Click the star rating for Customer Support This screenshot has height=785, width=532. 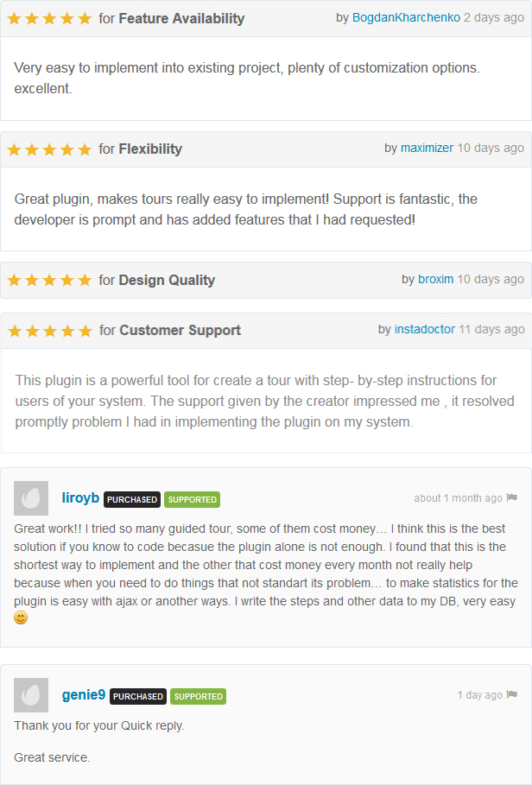pyautogui.click(x=49, y=331)
